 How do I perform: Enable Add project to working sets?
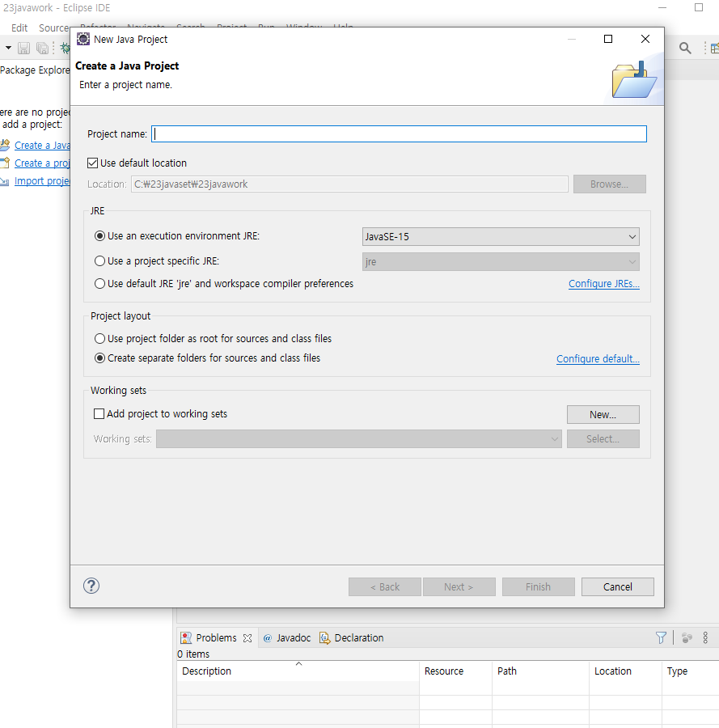tap(99, 413)
